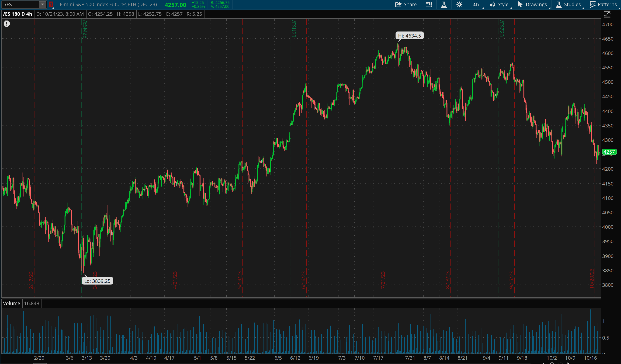Expand the /ES symbol dropdown arrow
The image size is (621, 364).
42,4
